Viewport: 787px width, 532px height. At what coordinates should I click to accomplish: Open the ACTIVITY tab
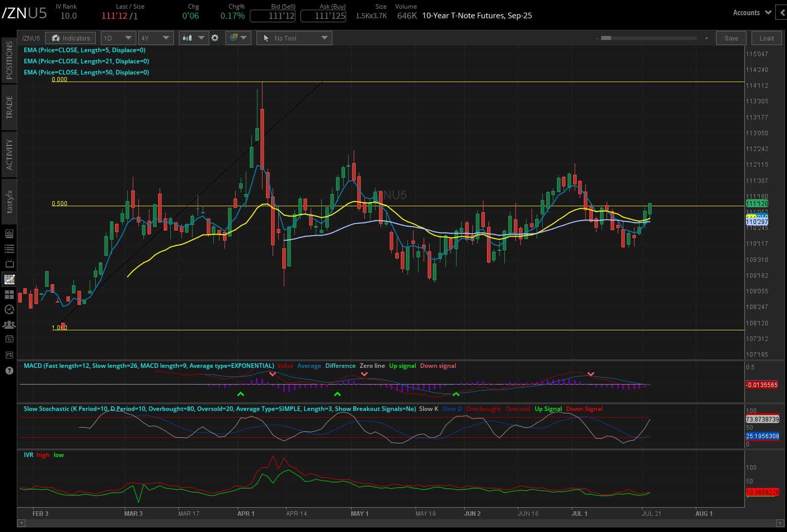9,153
